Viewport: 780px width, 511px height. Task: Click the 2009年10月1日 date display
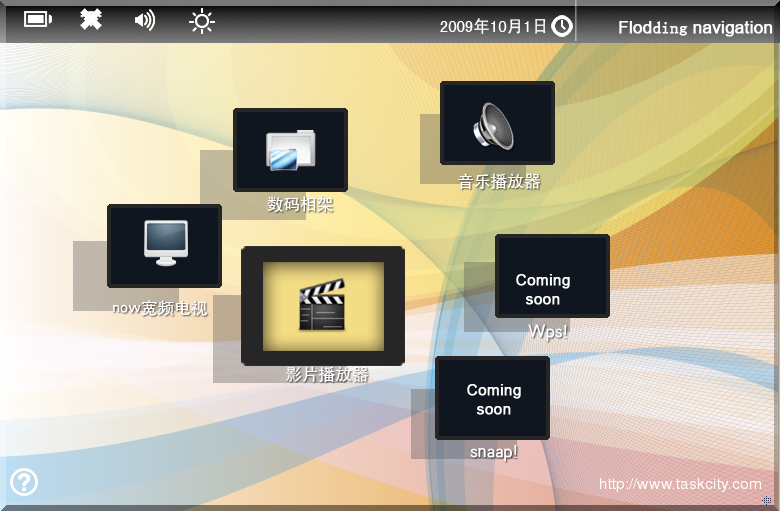click(x=493, y=26)
